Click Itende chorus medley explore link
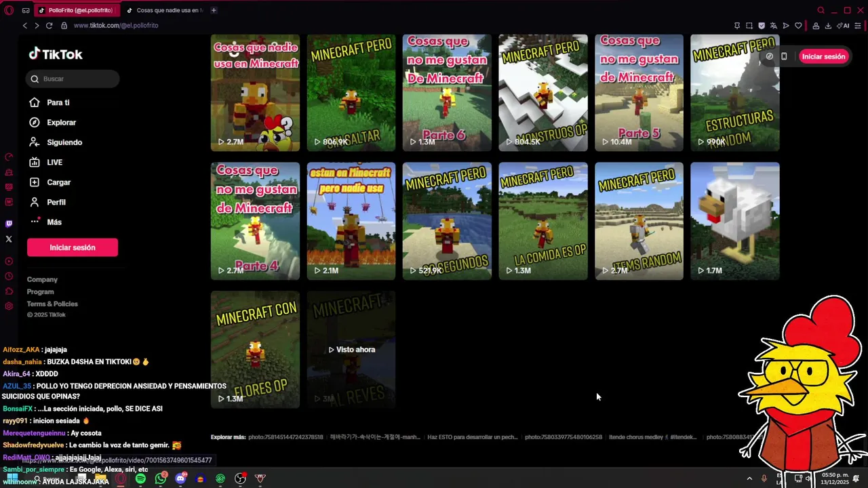This screenshot has width=868, height=488. (653, 437)
